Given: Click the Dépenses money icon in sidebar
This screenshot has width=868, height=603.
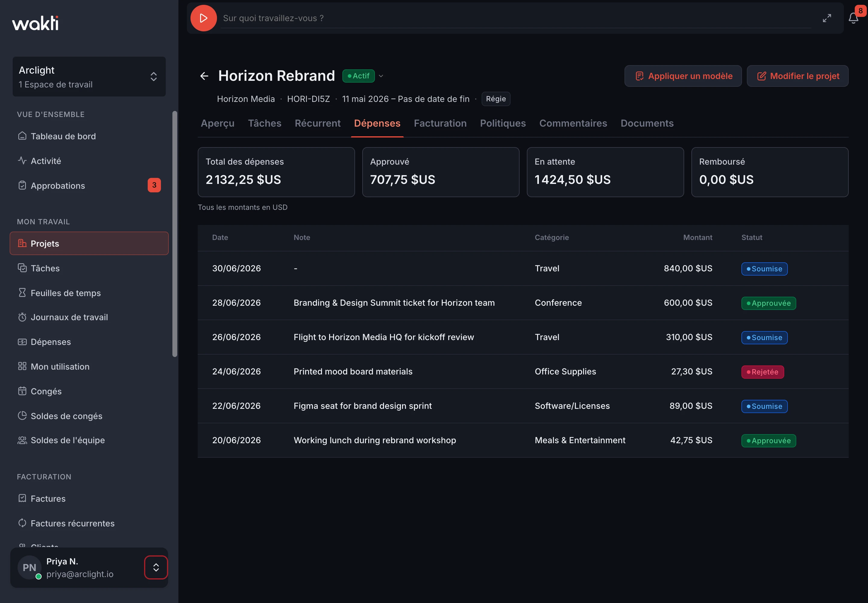Looking at the screenshot, I should pos(22,342).
